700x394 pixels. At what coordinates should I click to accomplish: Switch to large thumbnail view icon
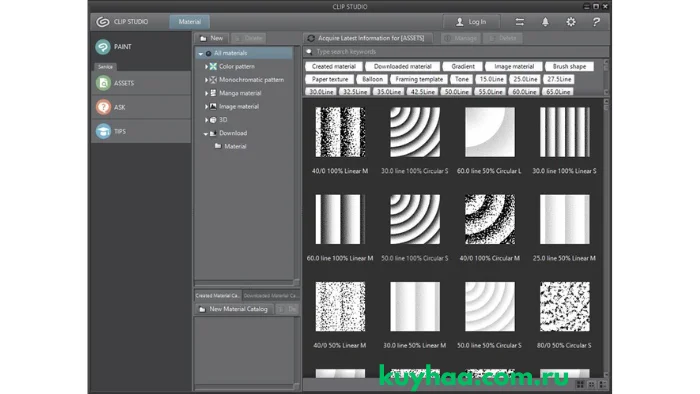coord(580,385)
